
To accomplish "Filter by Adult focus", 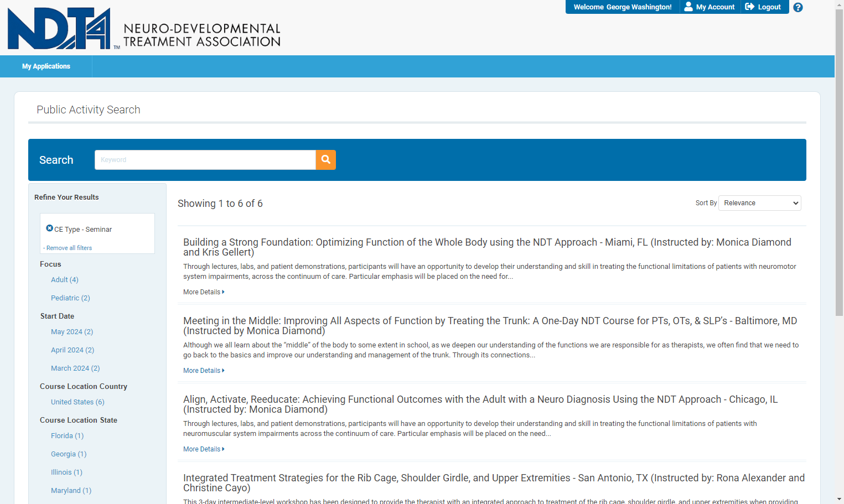I will [65, 280].
